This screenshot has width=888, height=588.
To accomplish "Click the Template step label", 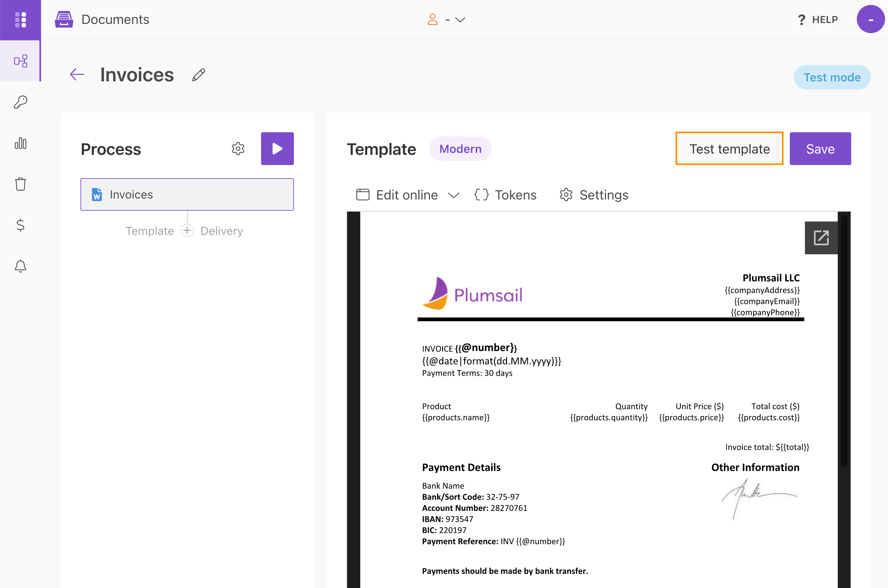I will click(x=149, y=231).
